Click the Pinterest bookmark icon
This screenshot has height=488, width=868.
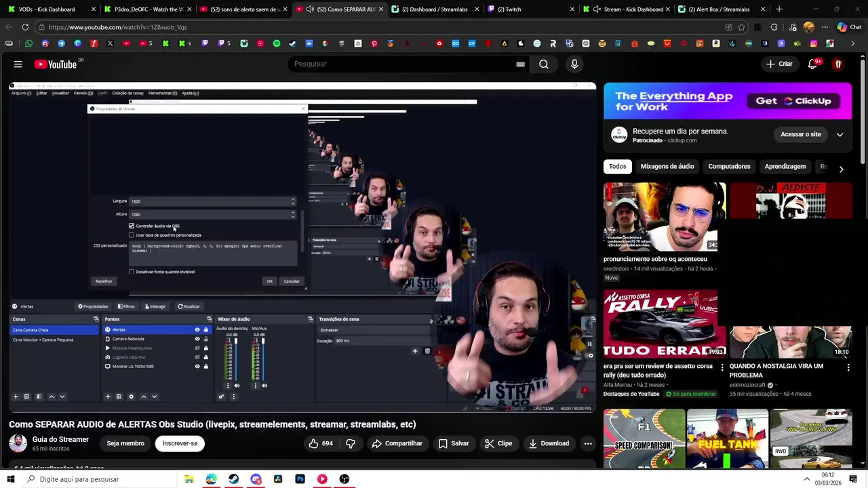click(x=374, y=43)
